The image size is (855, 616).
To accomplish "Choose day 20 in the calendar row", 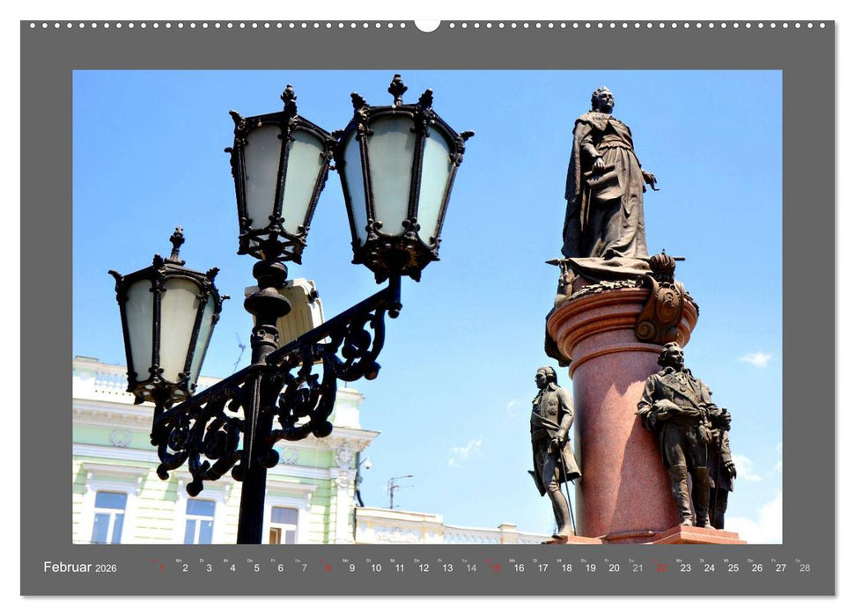I will (614, 568).
